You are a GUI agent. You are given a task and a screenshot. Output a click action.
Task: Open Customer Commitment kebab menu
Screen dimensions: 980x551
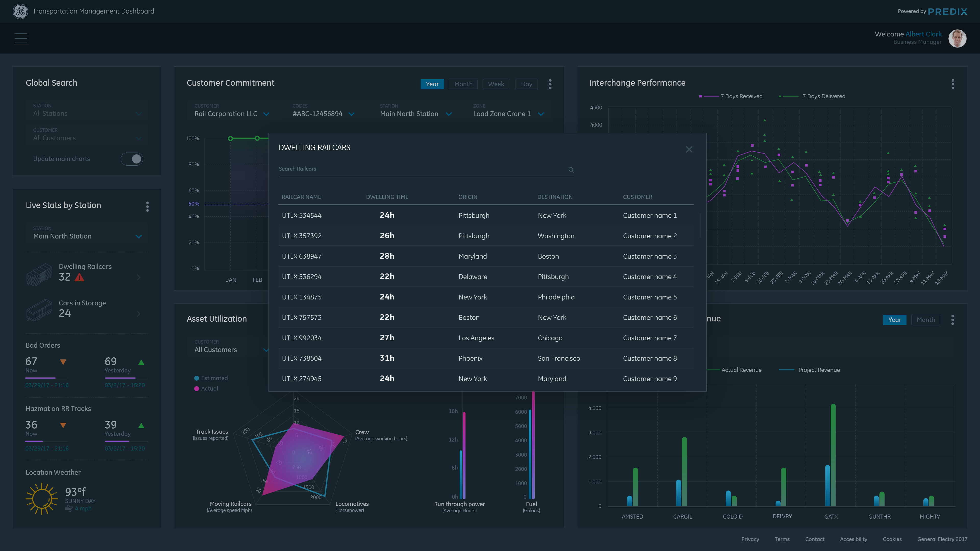point(550,84)
